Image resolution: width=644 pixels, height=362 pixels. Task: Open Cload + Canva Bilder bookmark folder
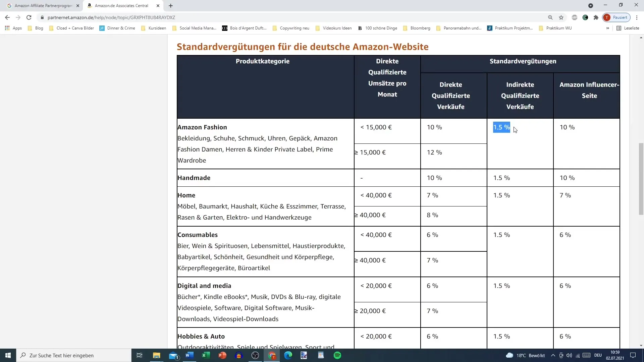pyautogui.click(x=71, y=28)
